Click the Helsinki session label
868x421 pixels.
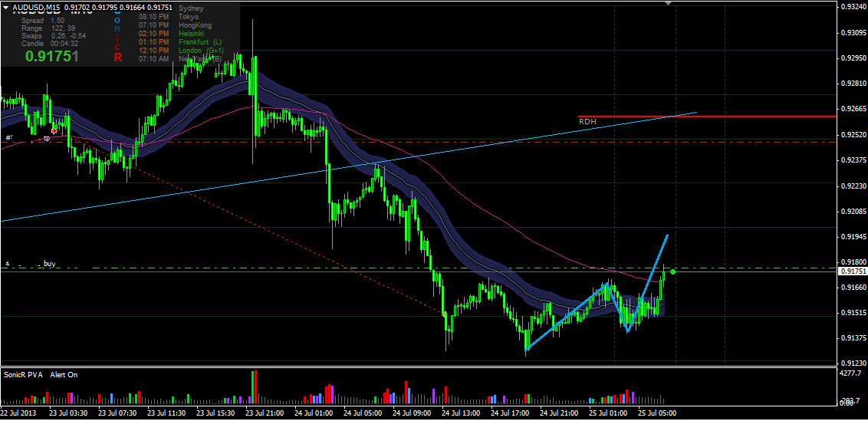click(x=192, y=34)
